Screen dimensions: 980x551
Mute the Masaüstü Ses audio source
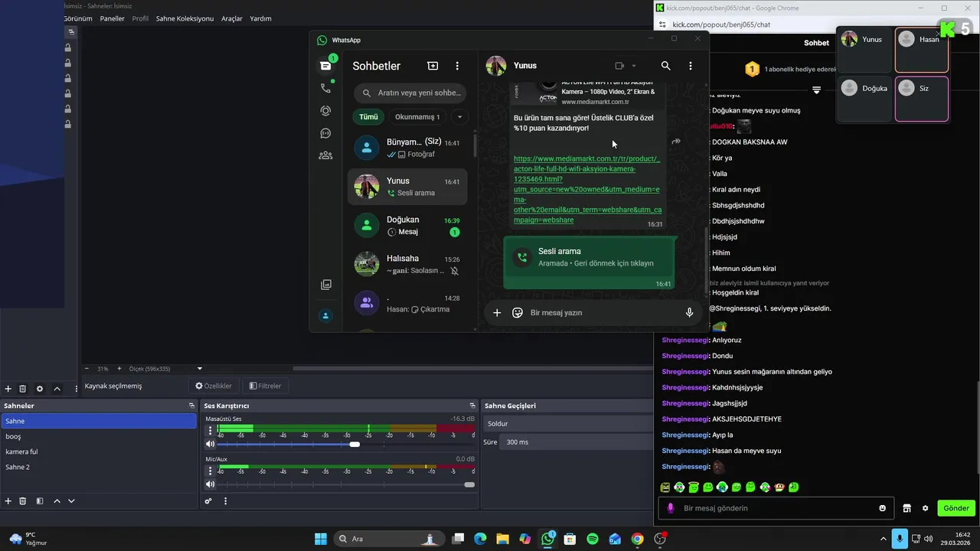click(210, 444)
